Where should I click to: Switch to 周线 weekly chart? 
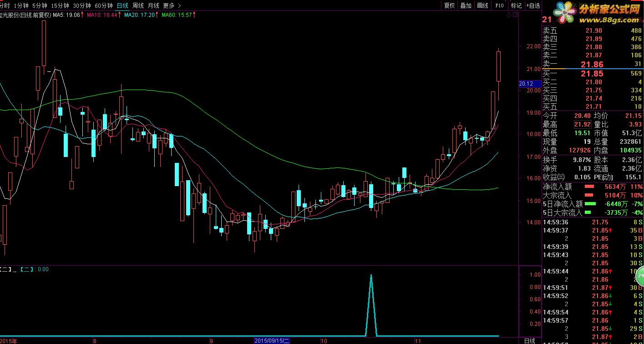pyautogui.click(x=138, y=5)
